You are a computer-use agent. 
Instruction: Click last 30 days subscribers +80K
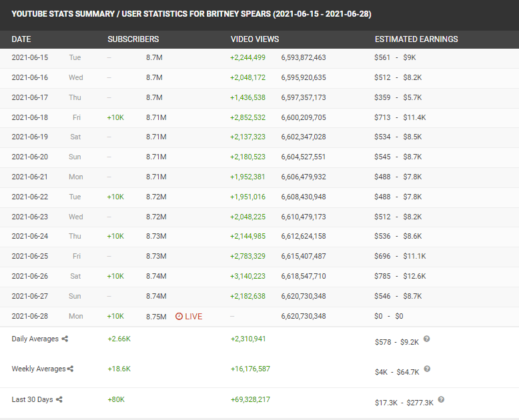pyautogui.click(x=116, y=399)
